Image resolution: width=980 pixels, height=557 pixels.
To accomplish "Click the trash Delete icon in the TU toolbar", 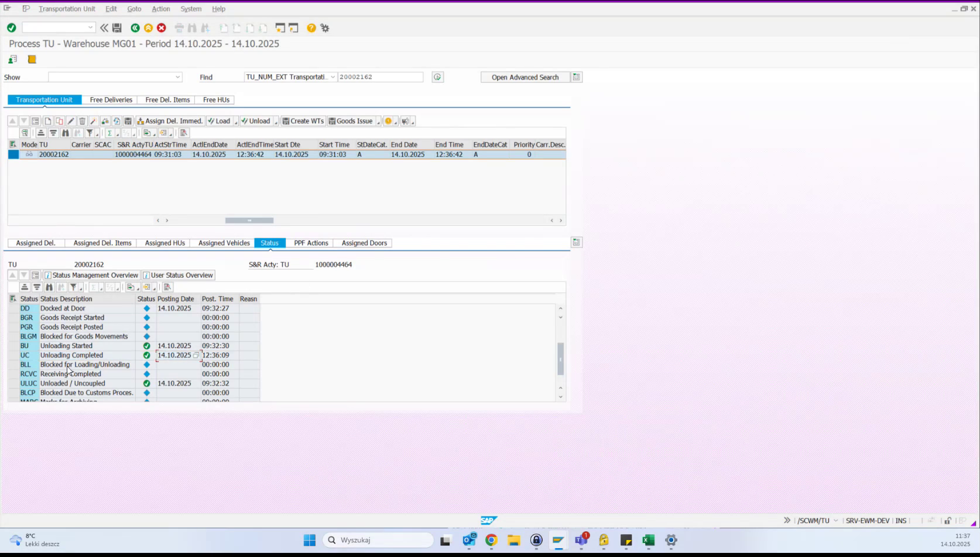I will [x=81, y=121].
